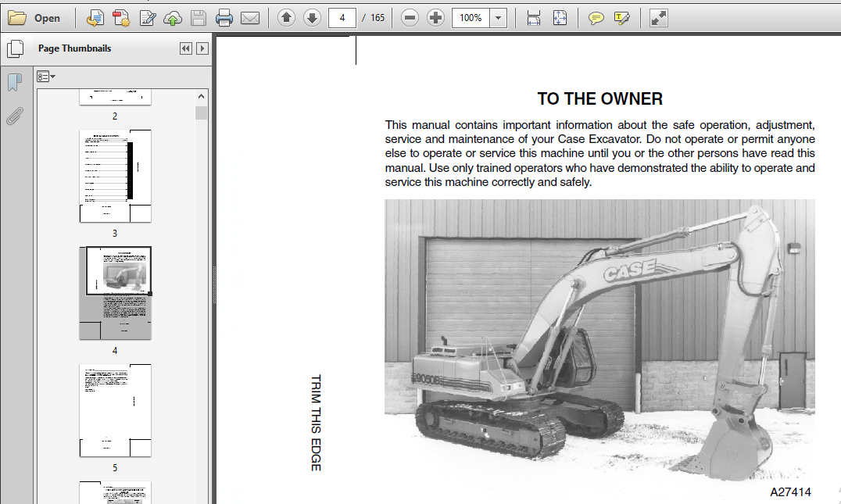Image resolution: width=841 pixels, height=504 pixels.
Task: Click the Email envelope icon
Action: [x=250, y=18]
